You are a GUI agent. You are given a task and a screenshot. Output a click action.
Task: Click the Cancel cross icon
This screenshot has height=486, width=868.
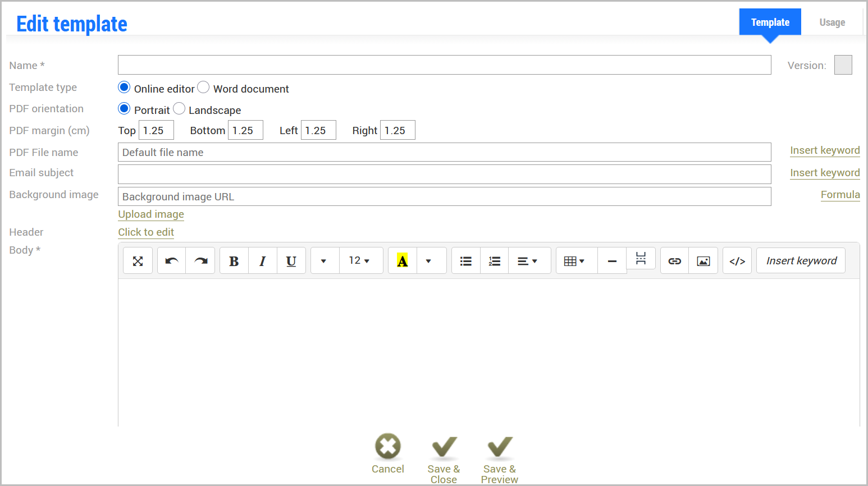pos(388,447)
